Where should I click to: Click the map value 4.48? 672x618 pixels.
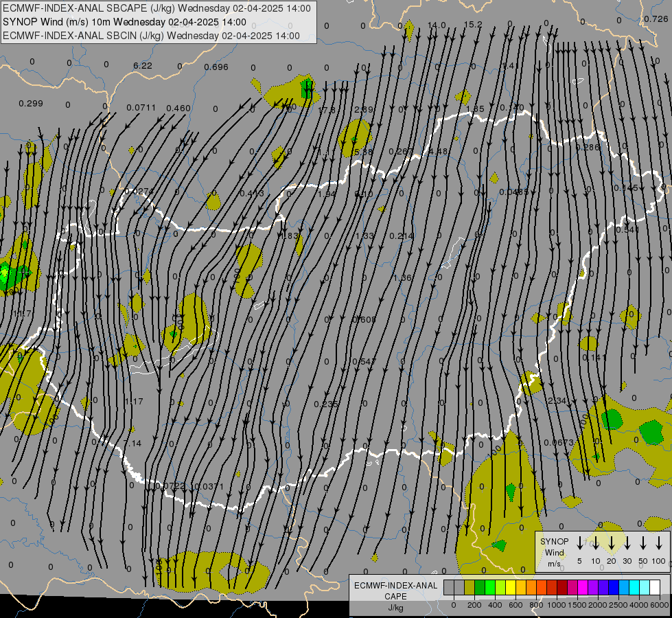tap(439, 151)
